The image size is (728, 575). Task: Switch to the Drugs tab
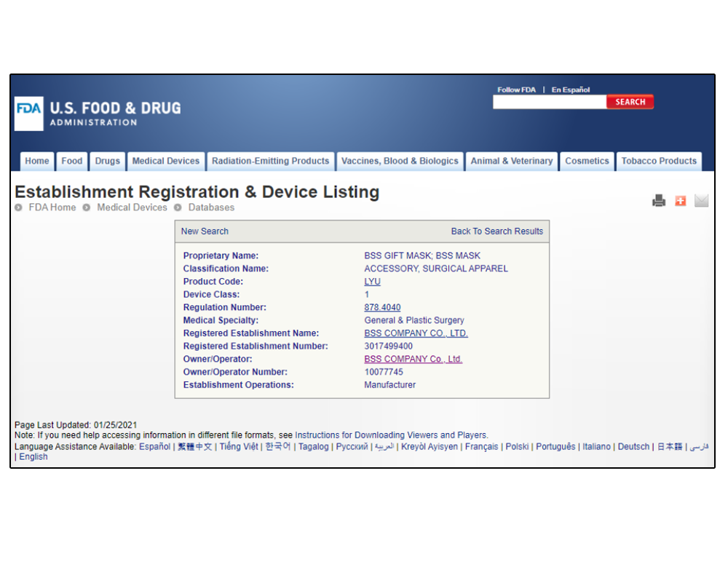pos(107,161)
